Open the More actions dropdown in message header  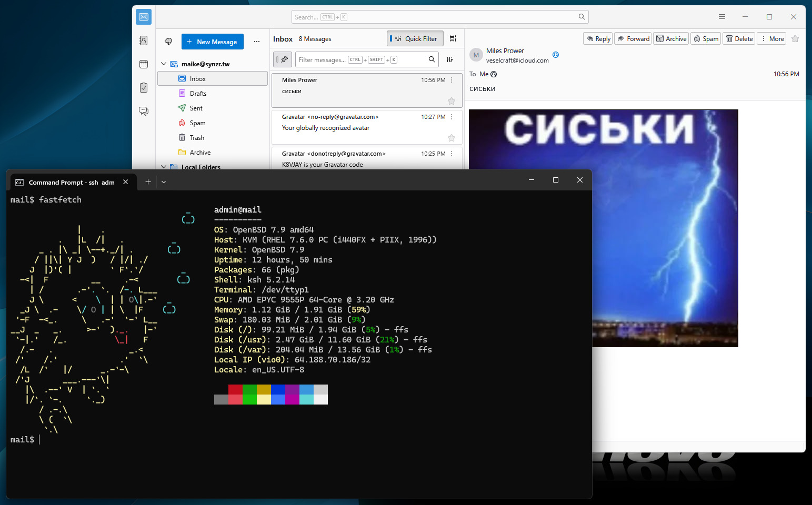(x=771, y=38)
